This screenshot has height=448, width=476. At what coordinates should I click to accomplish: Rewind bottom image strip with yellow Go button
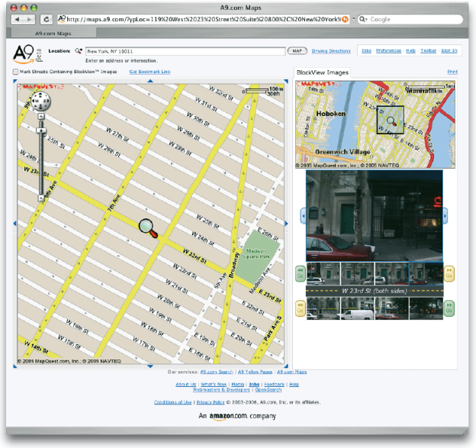(x=301, y=308)
